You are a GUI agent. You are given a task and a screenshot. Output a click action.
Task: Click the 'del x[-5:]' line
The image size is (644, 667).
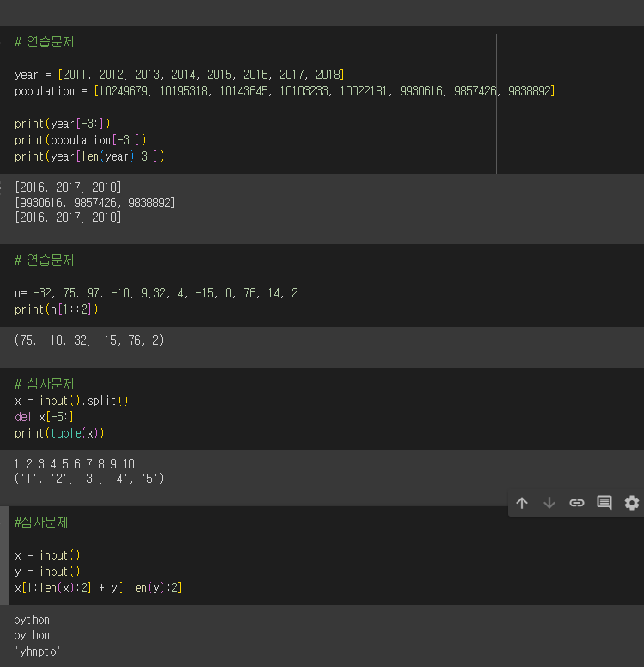(44, 417)
